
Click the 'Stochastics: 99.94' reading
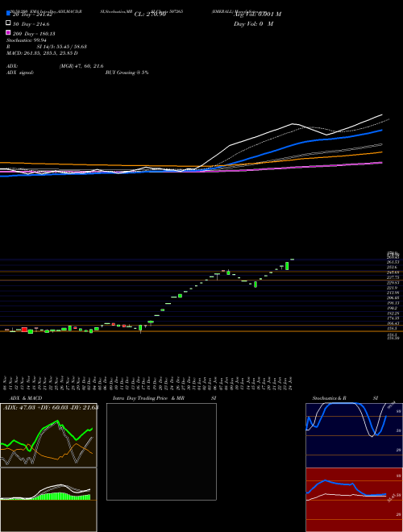tap(27, 40)
